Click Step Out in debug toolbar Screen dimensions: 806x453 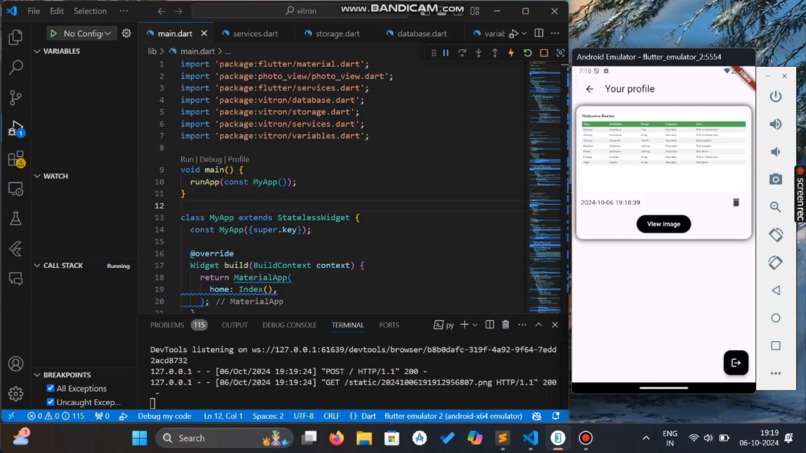pos(494,53)
